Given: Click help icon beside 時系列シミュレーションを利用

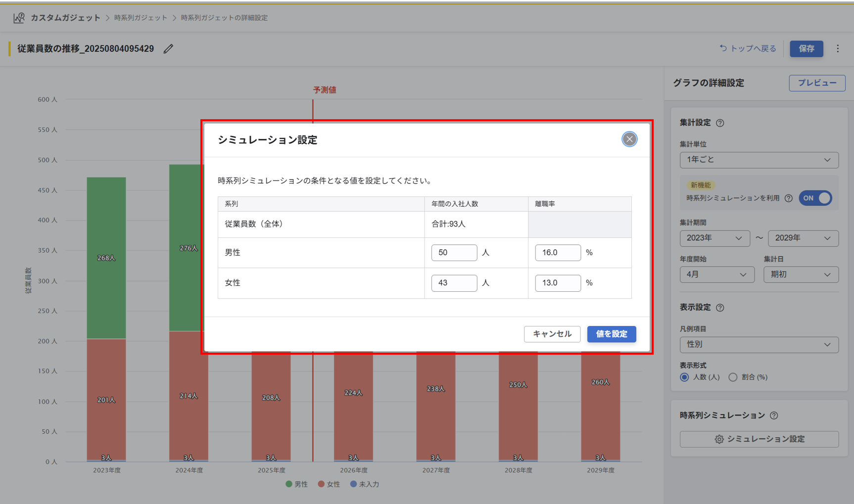Looking at the screenshot, I should 789,198.
